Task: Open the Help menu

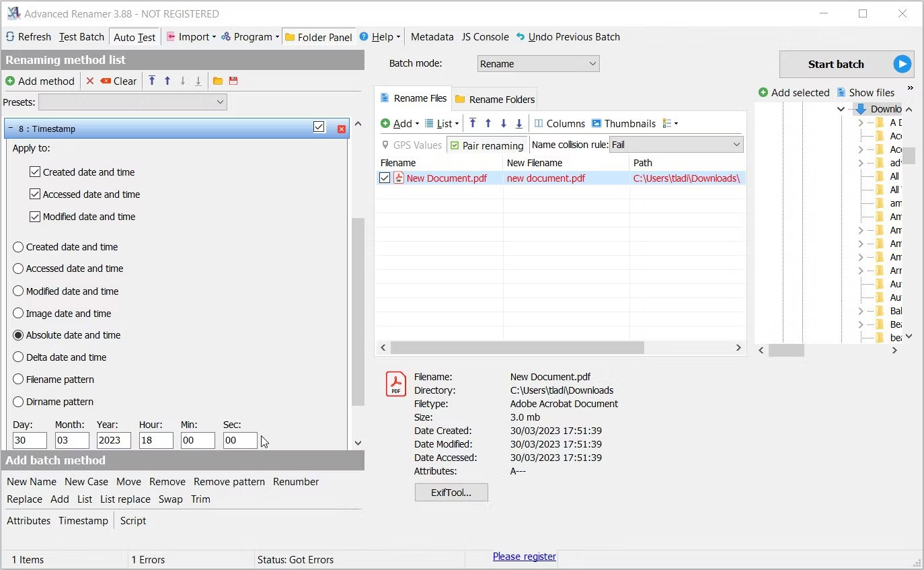Action: [380, 37]
